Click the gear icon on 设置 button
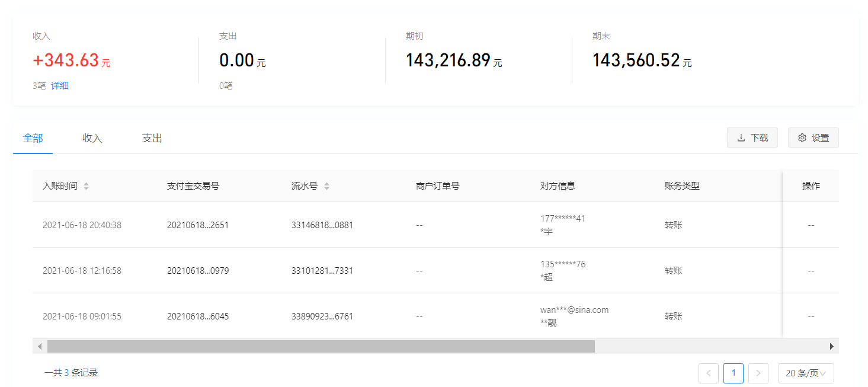 pyautogui.click(x=801, y=137)
